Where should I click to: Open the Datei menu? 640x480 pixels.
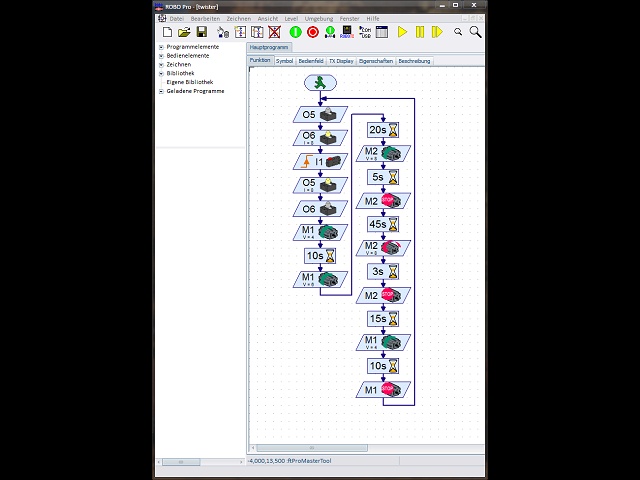[177, 19]
